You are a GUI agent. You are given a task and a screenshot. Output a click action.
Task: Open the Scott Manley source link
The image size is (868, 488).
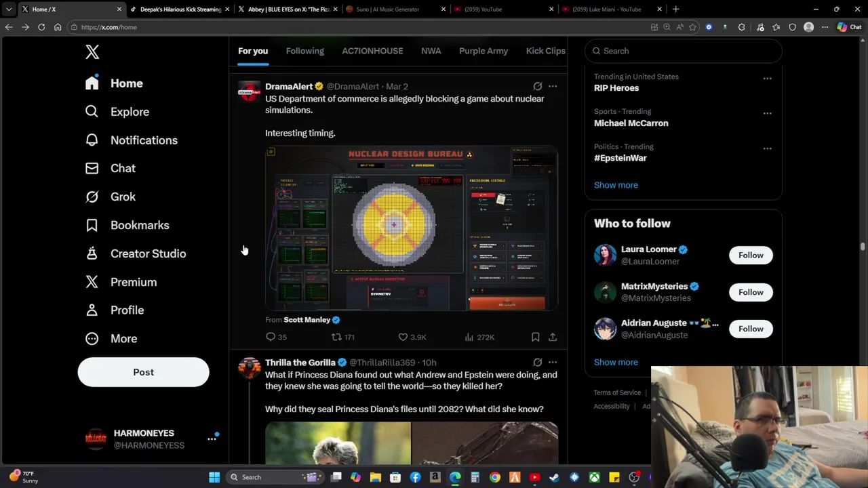(x=307, y=320)
